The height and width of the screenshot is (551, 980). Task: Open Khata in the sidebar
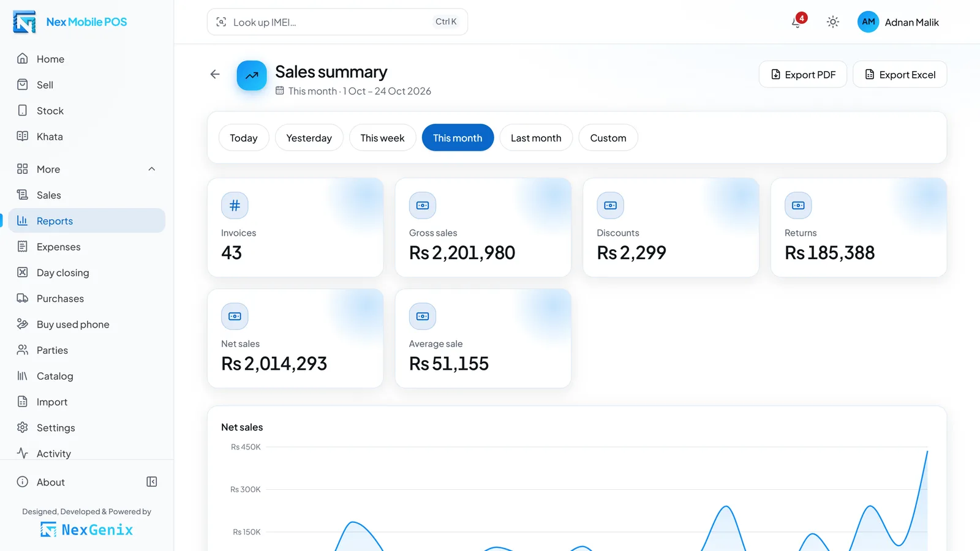[x=87, y=137]
